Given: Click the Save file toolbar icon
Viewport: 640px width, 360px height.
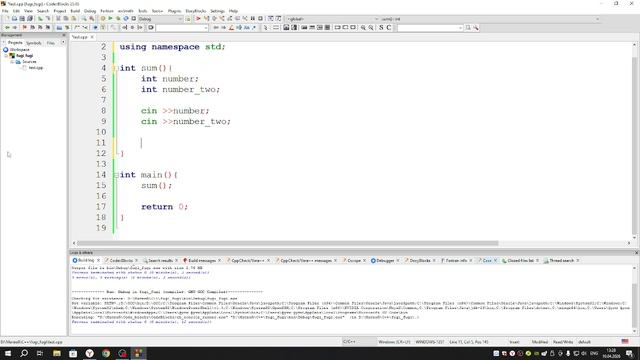Looking at the screenshot, I should (x=22, y=19).
